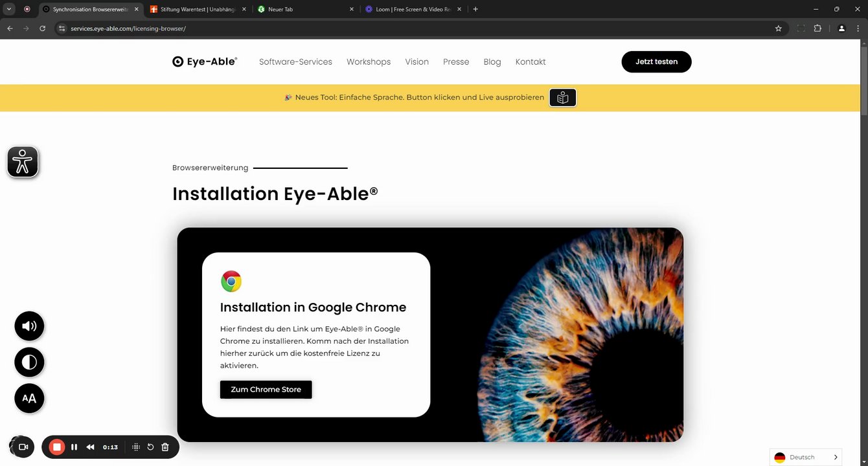Open the Chrome three-dot menu
The height and width of the screenshot is (466, 868).
click(858, 28)
